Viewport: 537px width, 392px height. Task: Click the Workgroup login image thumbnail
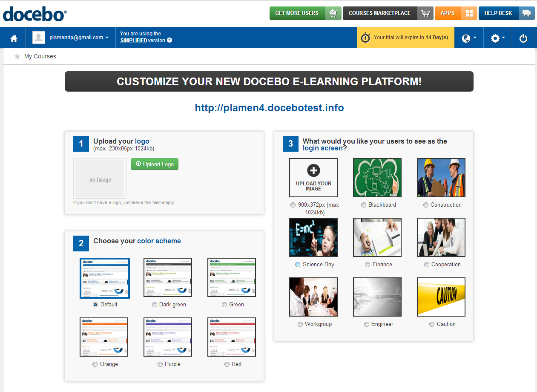pyautogui.click(x=313, y=297)
